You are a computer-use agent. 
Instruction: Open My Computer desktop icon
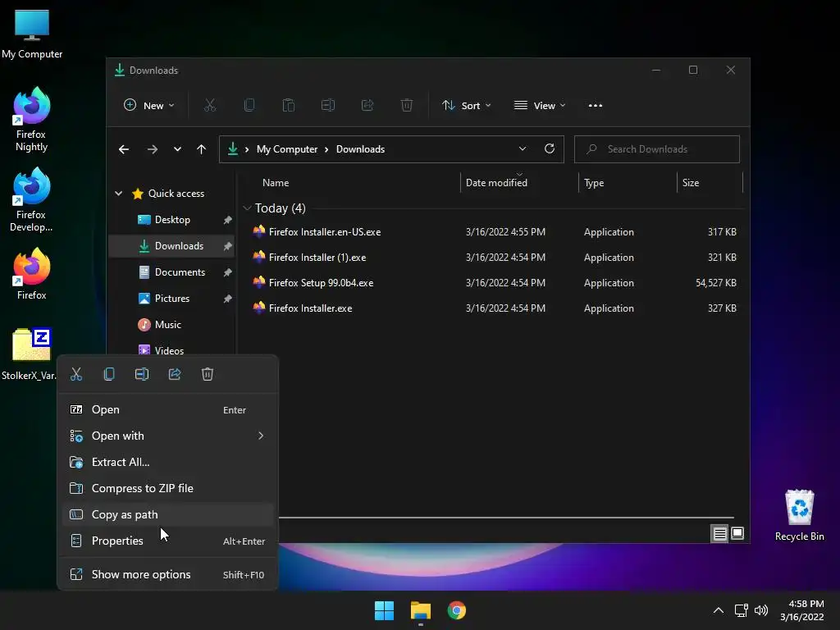click(x=32, y=34)
